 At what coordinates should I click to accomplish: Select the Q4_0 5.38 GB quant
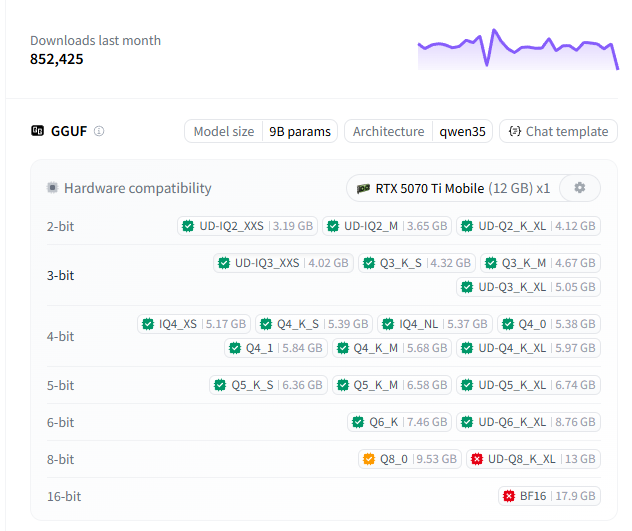549,324
